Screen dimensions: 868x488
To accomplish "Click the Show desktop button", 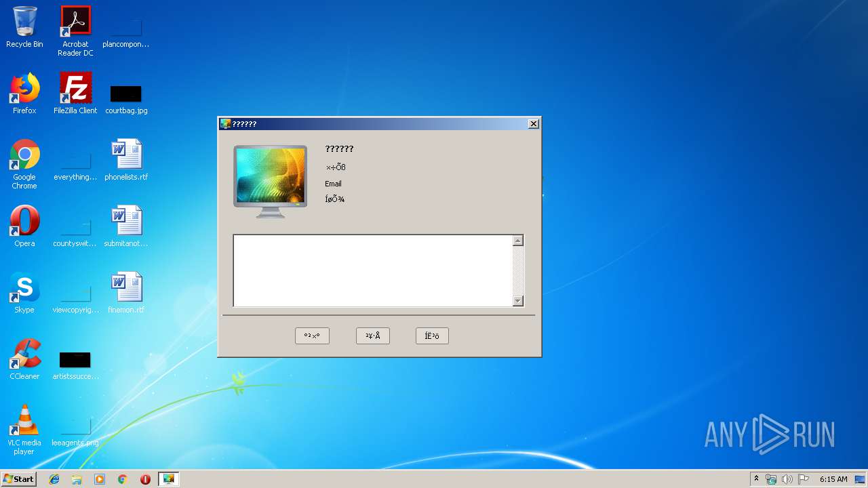I will (x=861, y=479).
